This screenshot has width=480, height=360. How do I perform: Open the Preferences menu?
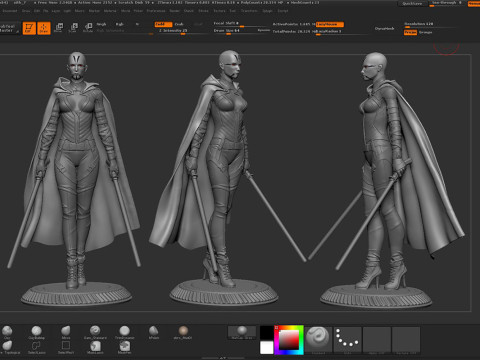pyautogui.click(x=156, y=11)
